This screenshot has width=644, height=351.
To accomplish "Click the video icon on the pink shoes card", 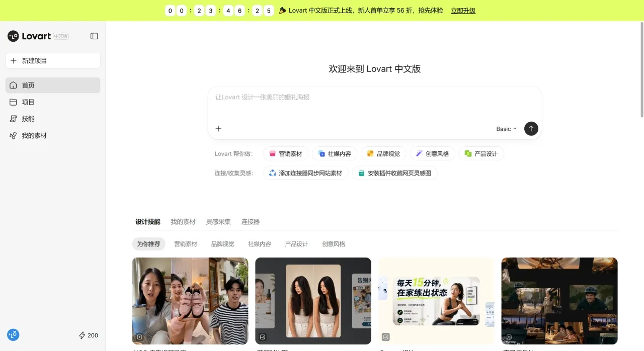I will tap(139, 337).
